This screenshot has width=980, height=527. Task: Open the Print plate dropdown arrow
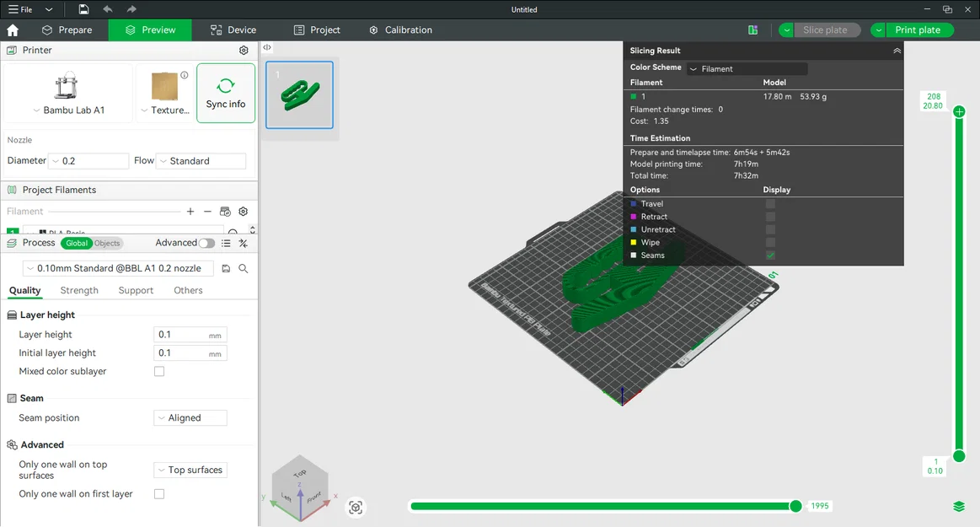pyautogui.click(x=878, y=30)
